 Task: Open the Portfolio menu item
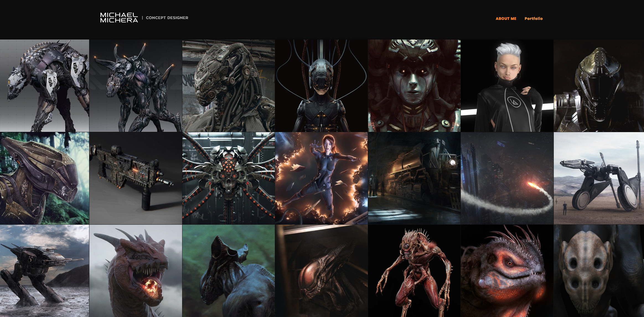coord(534,19)
